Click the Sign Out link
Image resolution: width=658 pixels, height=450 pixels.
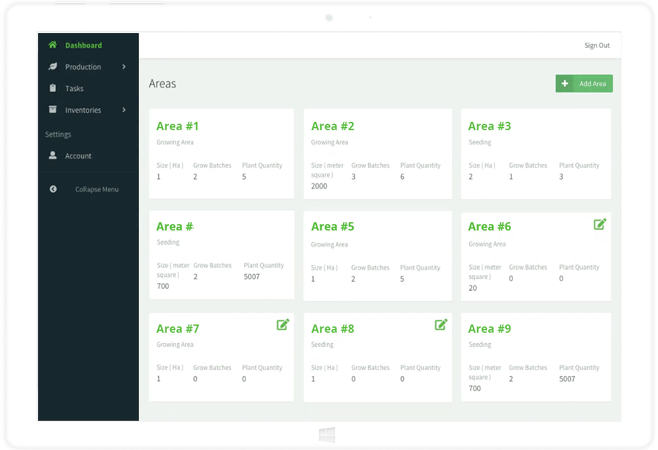coord(596,46)
